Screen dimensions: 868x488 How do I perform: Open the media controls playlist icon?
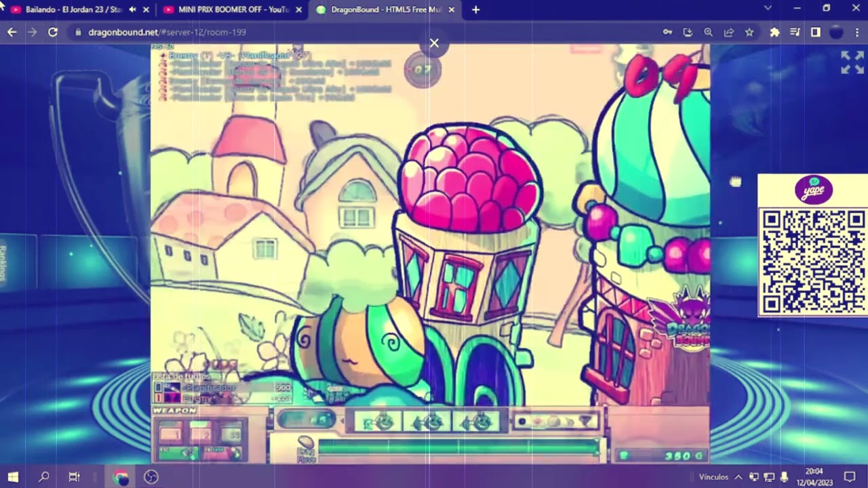pos(795,32)
